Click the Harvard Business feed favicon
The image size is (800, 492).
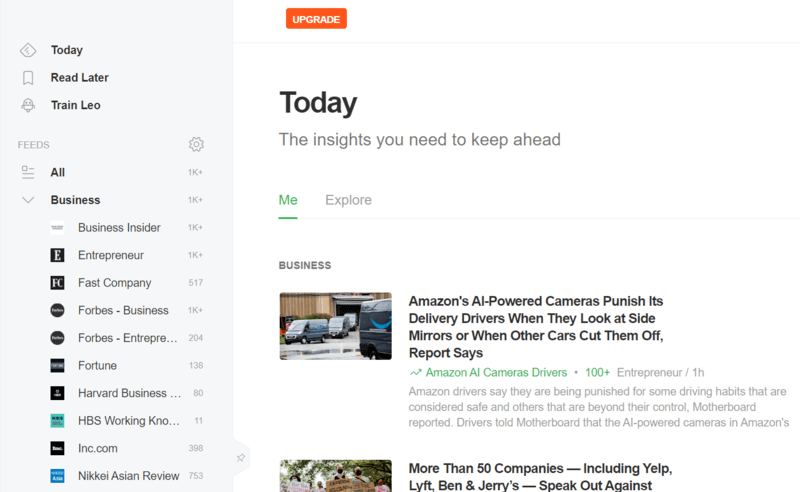pos(58,393)
